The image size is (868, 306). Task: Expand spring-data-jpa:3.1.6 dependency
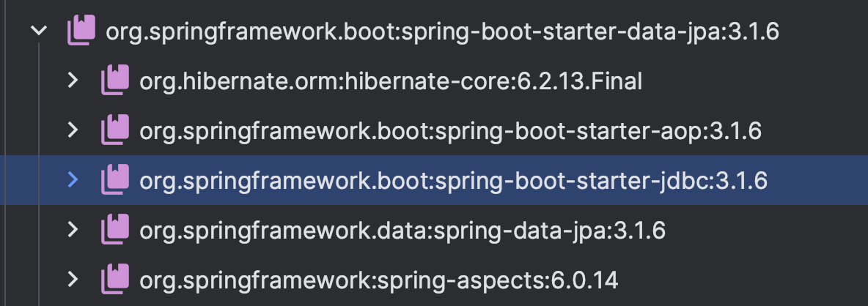coord(73,230)
